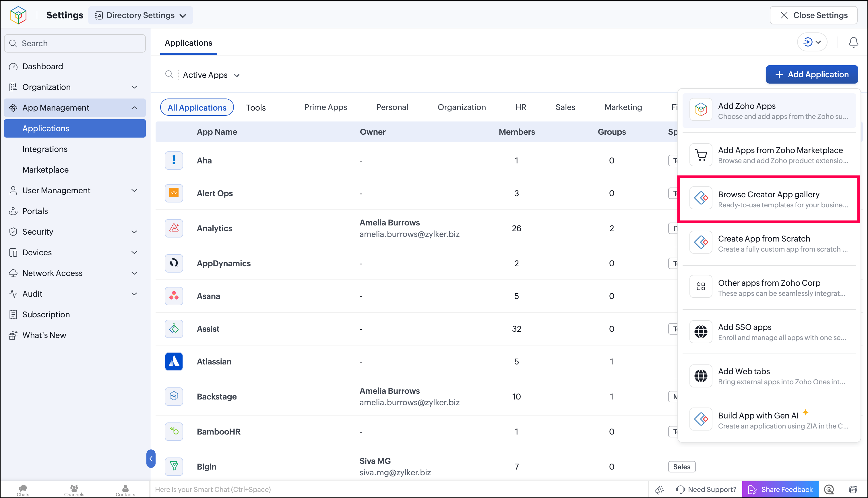Open the Asana app icon
Image resolution: width=868 pixels, height=498 pixels.
point(174,296)
